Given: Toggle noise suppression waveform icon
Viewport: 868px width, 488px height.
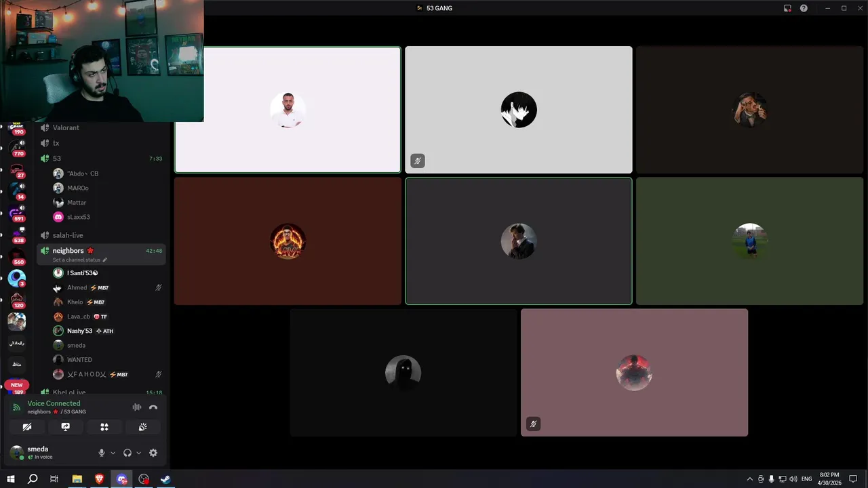Looking at the screenshot, I should 137,407.
